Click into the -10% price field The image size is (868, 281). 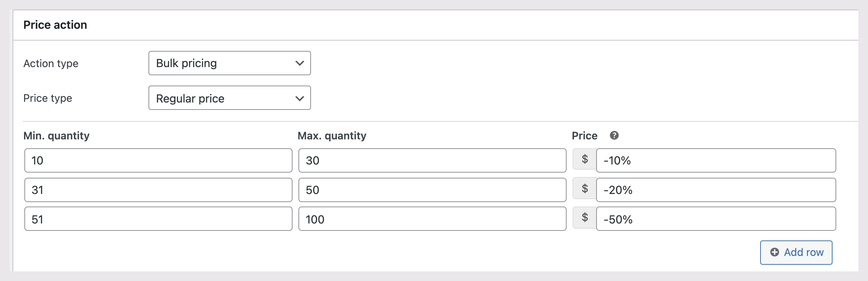(x=716, y=160)
